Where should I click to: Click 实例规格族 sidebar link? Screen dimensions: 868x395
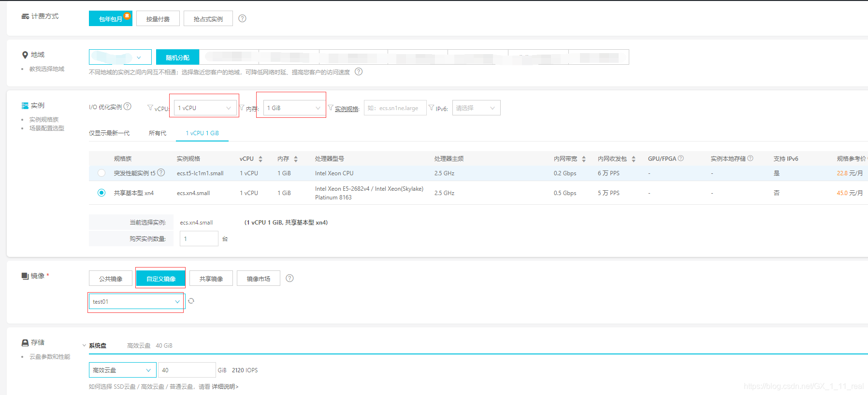coord(44,120)
